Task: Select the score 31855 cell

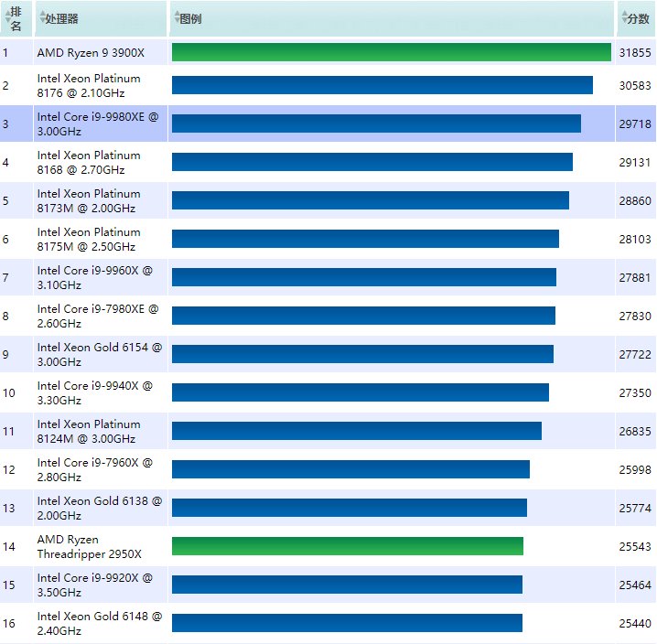Action: (x=634, y=53)
